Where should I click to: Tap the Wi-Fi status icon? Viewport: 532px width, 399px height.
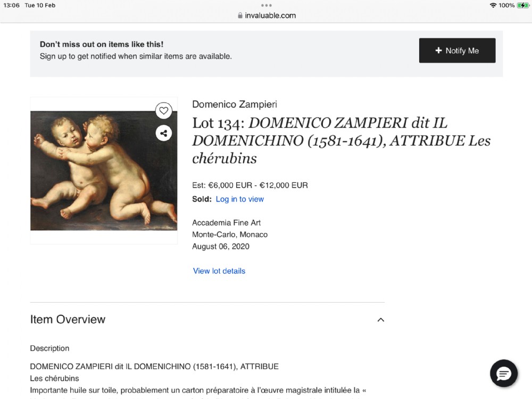click(x=493, y=5)
